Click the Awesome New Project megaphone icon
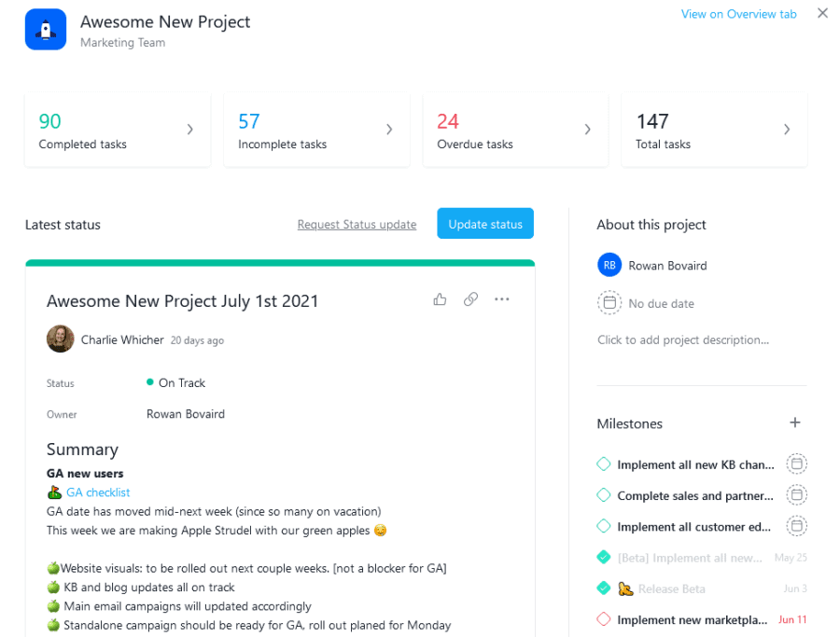840x637 pixels. click(x=45, y=29)
